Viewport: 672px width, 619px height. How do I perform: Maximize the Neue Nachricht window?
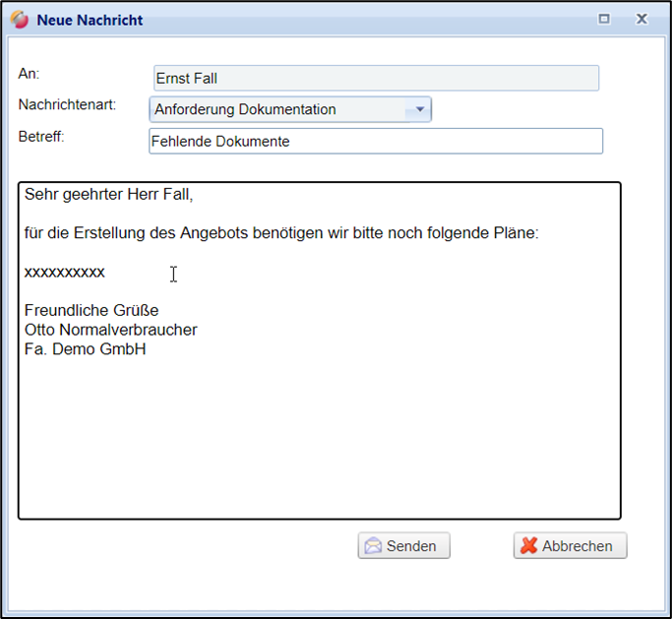tap(604, 19)
